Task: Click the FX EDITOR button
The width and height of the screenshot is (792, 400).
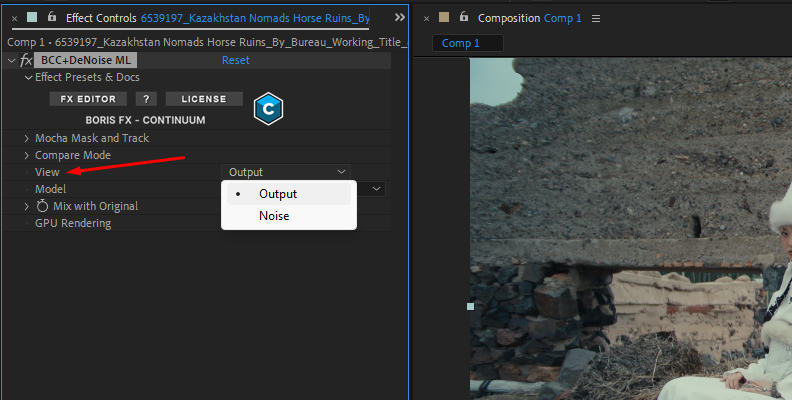Action: tap(89, 99)
